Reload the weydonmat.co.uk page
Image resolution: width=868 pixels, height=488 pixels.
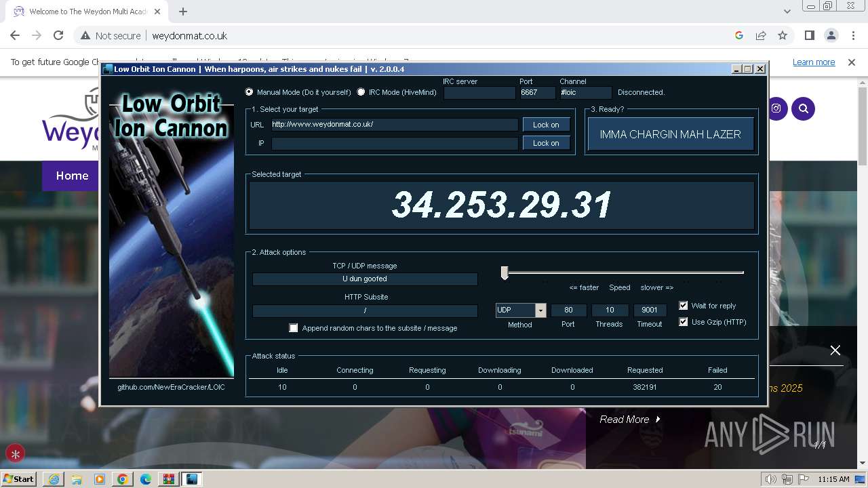point(58,35)
